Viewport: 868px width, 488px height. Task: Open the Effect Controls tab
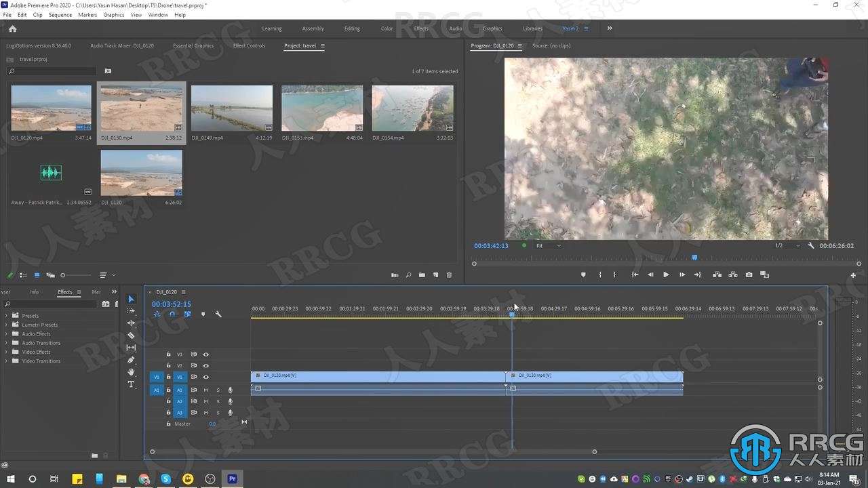click(249, 46)
